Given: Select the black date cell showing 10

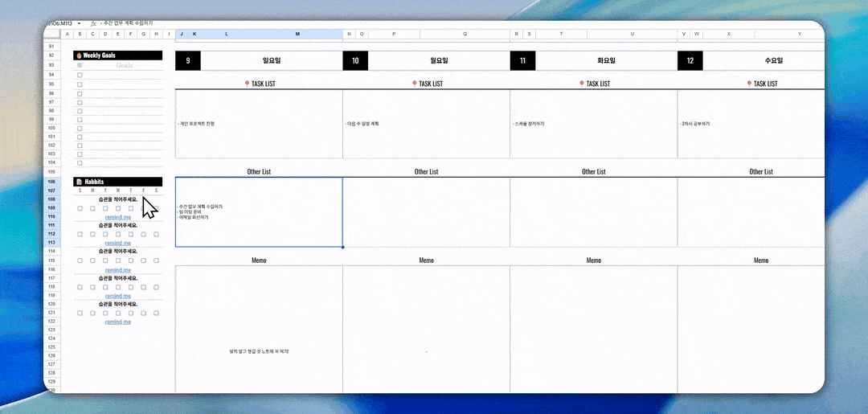Looking at the screenshot, I should pos(355,61).
